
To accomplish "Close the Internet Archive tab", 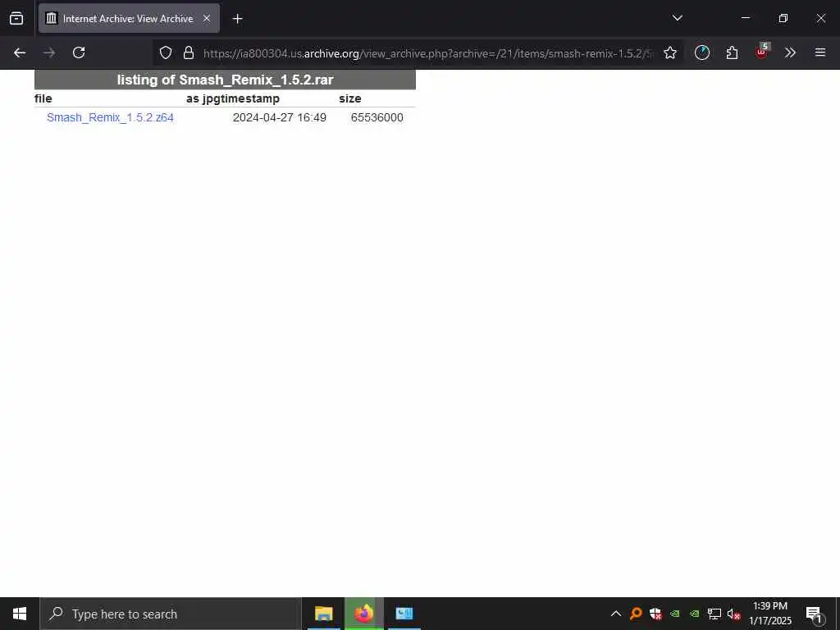I will pyautogui.click(x=207, y=18).
